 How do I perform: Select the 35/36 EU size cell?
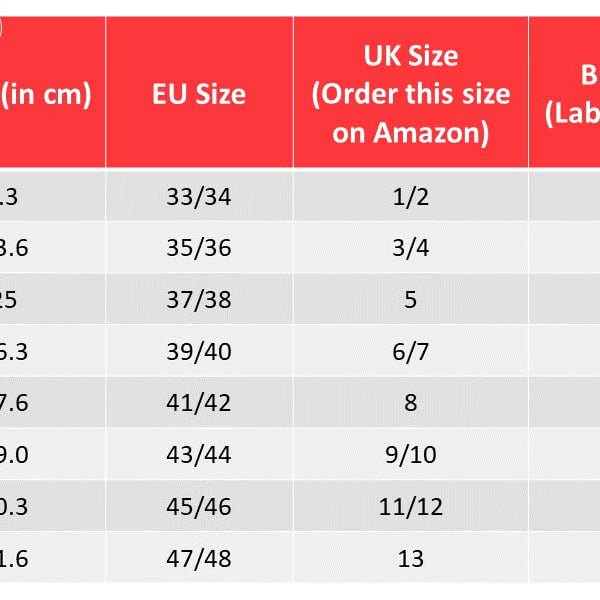click(199, 248)
